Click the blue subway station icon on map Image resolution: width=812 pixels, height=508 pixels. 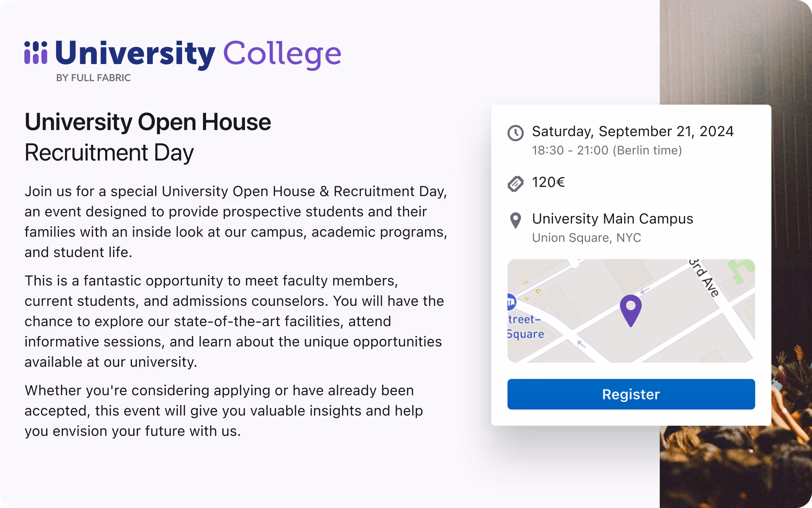[x=511, y=302]
